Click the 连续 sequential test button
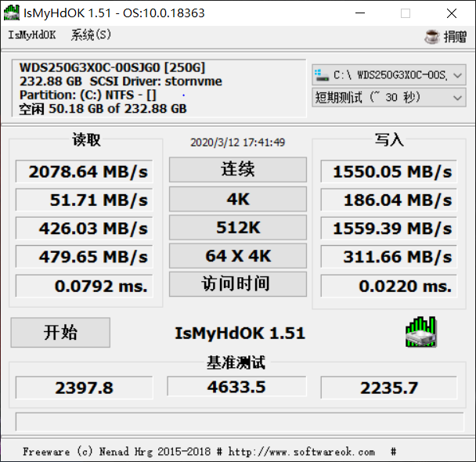The image size is (476, 462). click(237, 170)
